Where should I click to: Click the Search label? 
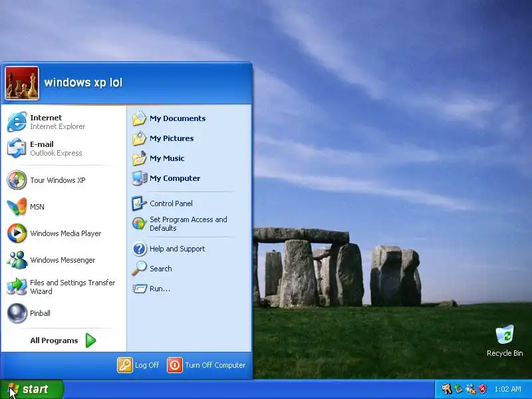[160, 269]
